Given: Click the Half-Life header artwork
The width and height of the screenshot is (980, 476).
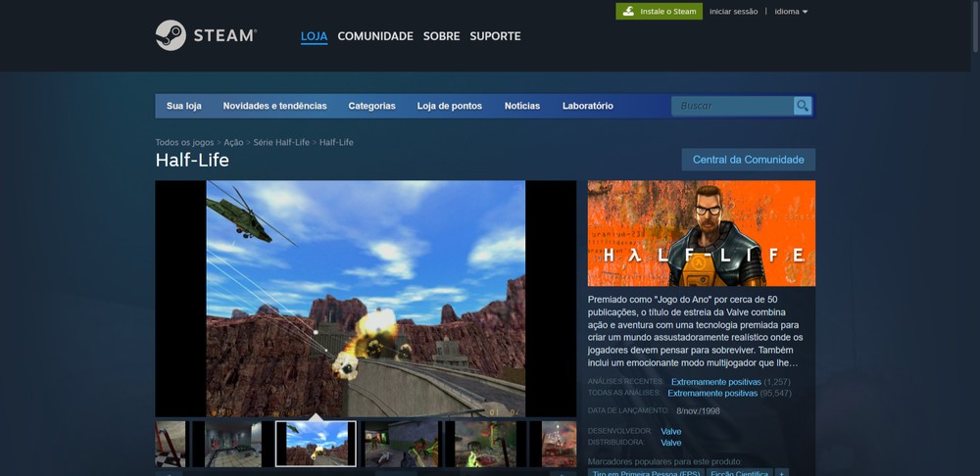Looking at the screenshot, I should point(702,233).
